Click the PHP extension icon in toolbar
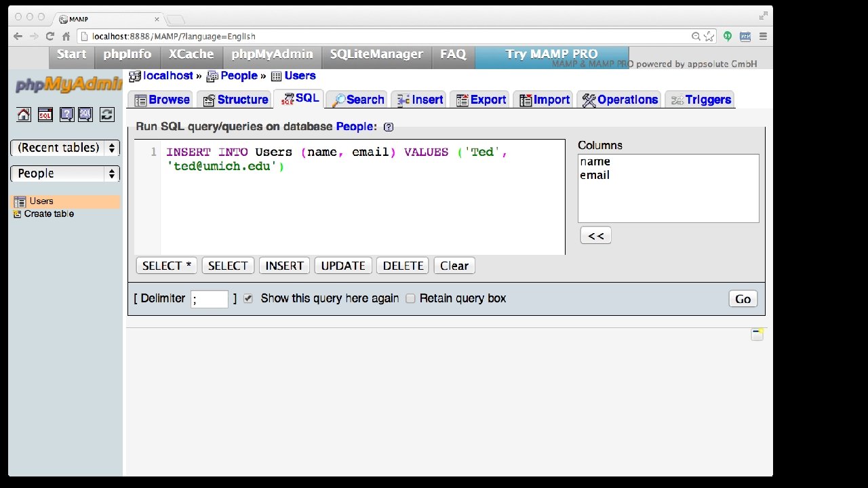The image size is (868, 488). [745, 36]
